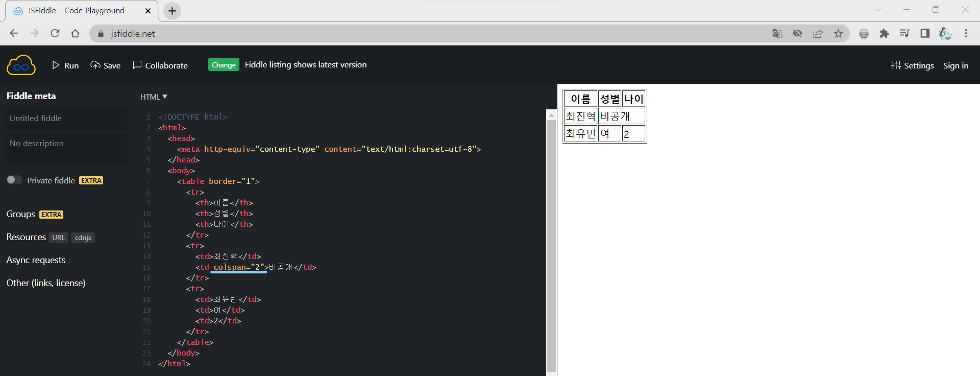This screenshot has width=980, height=376.
Task: Click the 최진혁 cell in result table
Action: pyautogui.click(x=580, y=116)
